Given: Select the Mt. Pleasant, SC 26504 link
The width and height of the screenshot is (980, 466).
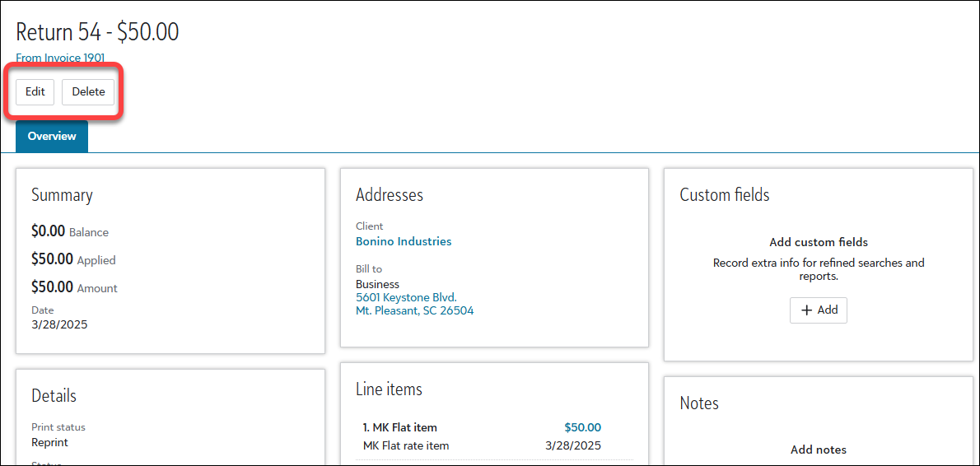Looking at the screenshot, I should 414,311.
